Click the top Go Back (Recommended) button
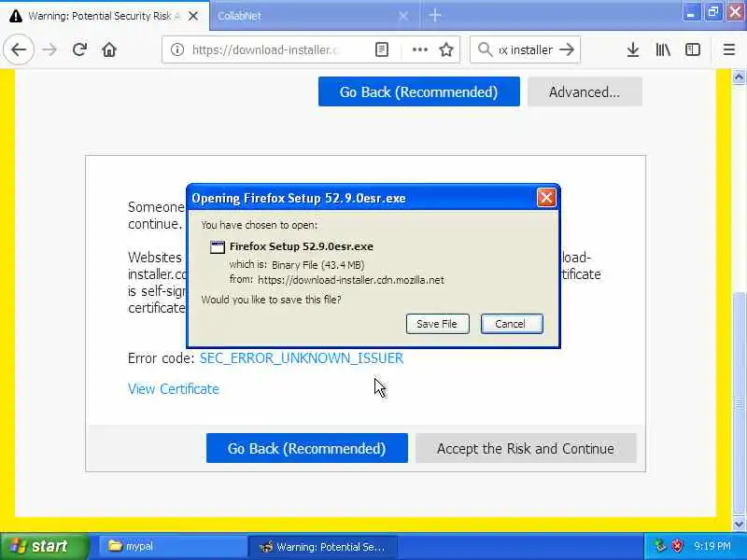This screenshot has width=747, height=560. click(x=418, y=91)
